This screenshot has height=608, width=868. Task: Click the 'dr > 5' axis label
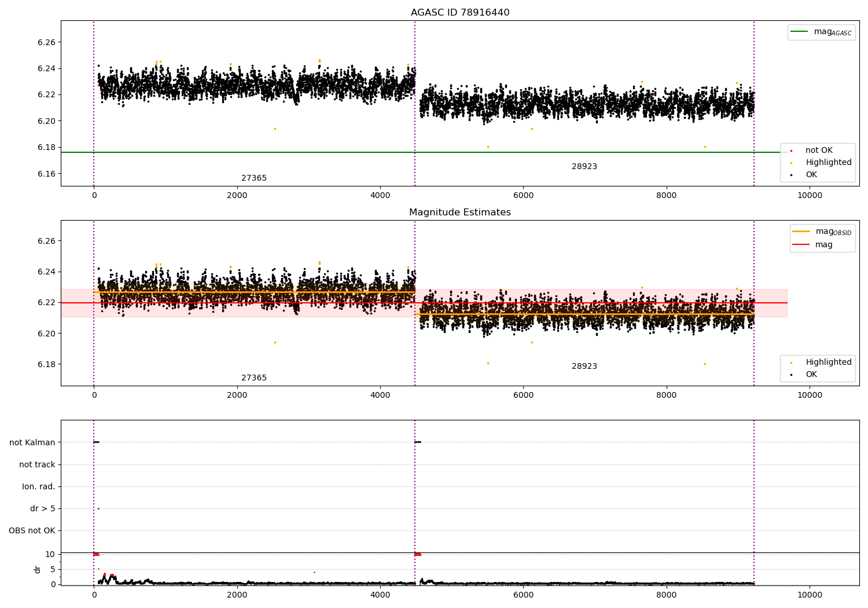43,508
